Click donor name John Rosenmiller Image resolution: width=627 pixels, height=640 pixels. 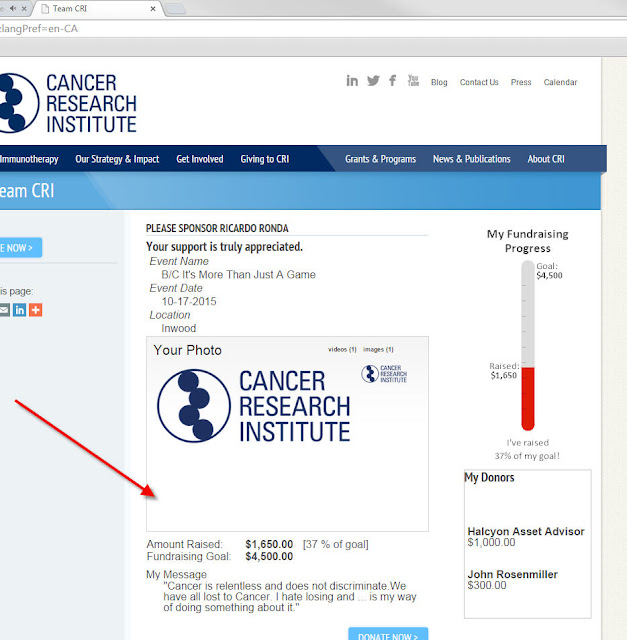click(x=512, y=574)
